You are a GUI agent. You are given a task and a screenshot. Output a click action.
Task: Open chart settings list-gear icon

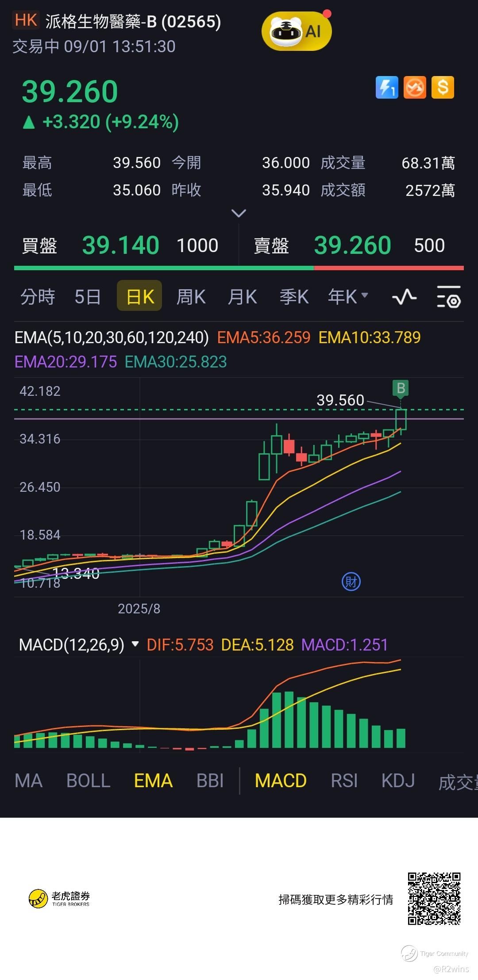tap(449, 297)
